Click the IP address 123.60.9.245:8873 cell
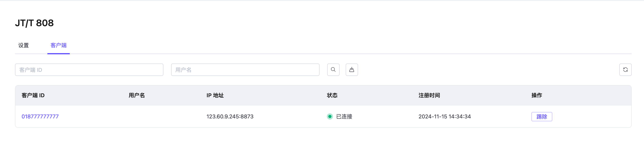Screen dimensions: 644x149 (230, 116)
